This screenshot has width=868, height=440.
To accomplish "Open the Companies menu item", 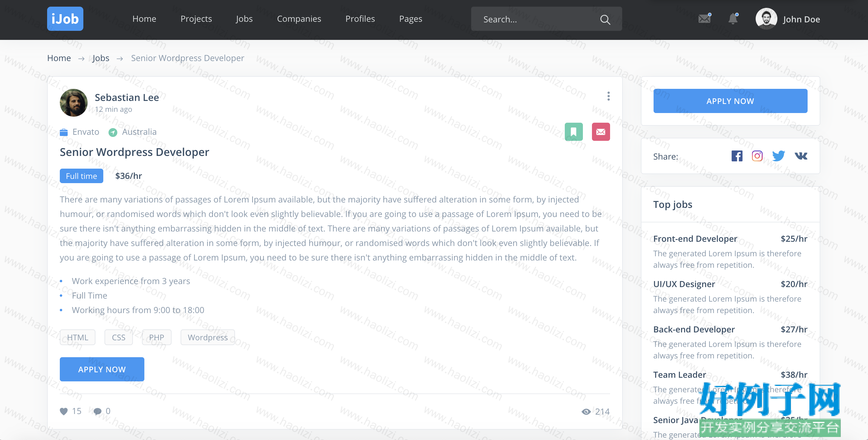I will tap(299, 19).
